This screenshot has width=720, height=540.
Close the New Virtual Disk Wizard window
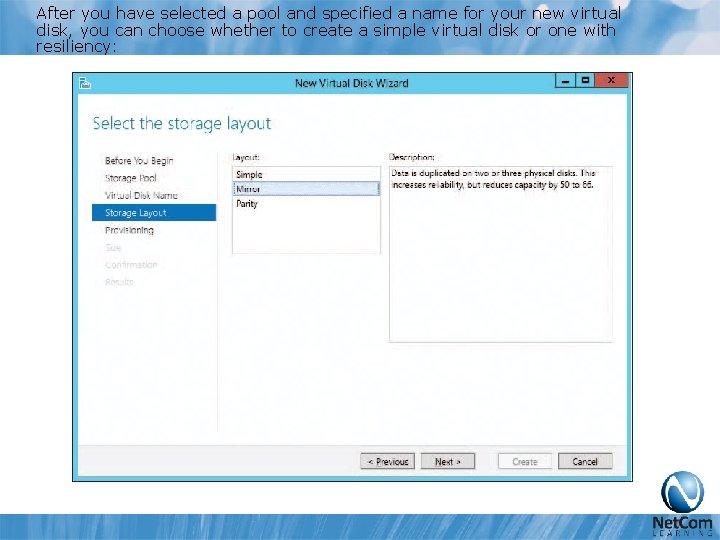point(611,81)
